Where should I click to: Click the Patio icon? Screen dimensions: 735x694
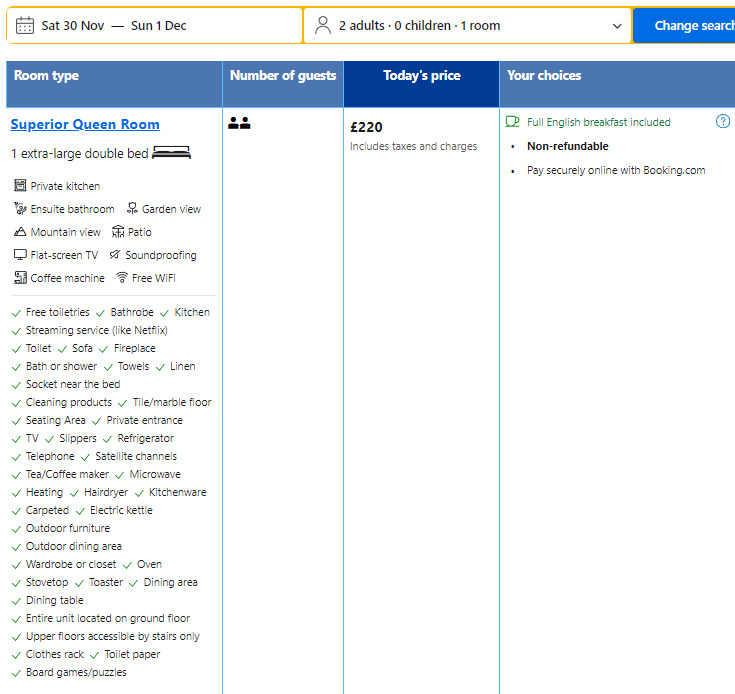[x=118, y=232]
